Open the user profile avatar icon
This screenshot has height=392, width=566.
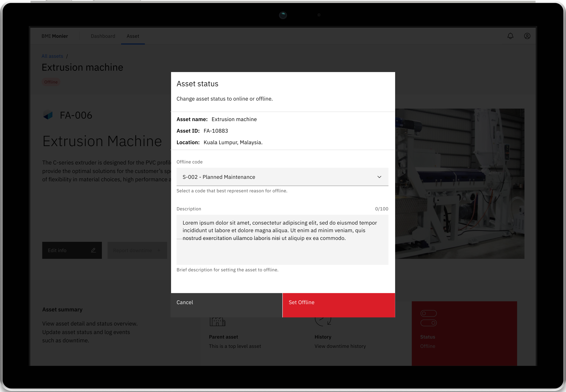pyautogui.click(x=527, y=36)
